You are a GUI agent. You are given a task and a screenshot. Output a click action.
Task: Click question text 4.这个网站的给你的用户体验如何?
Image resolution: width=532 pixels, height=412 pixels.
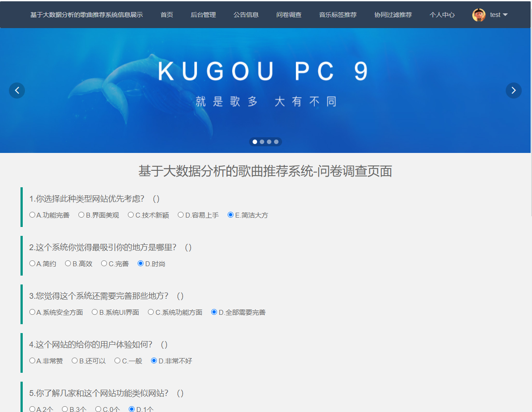point(90,344)
